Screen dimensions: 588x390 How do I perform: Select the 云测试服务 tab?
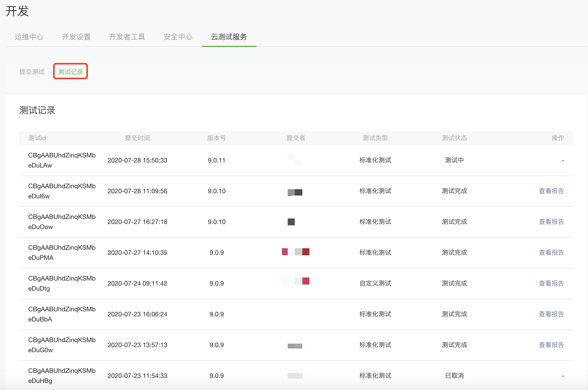pos(229,37)
